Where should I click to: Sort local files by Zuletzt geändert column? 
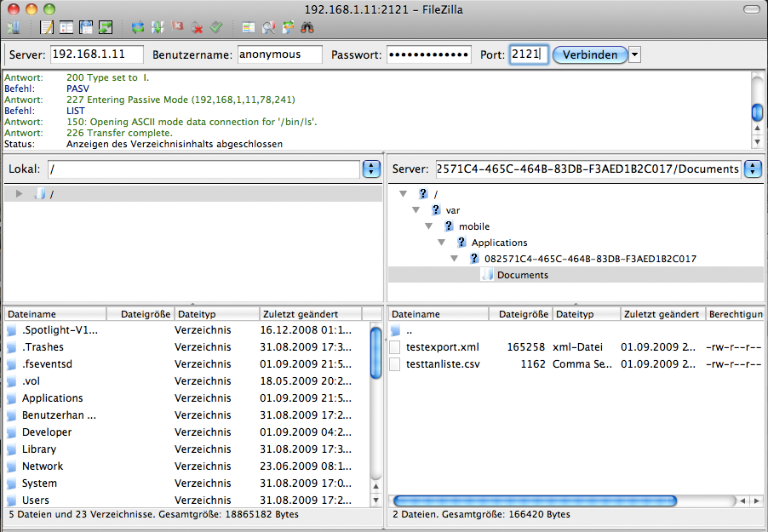click(311, 314)
